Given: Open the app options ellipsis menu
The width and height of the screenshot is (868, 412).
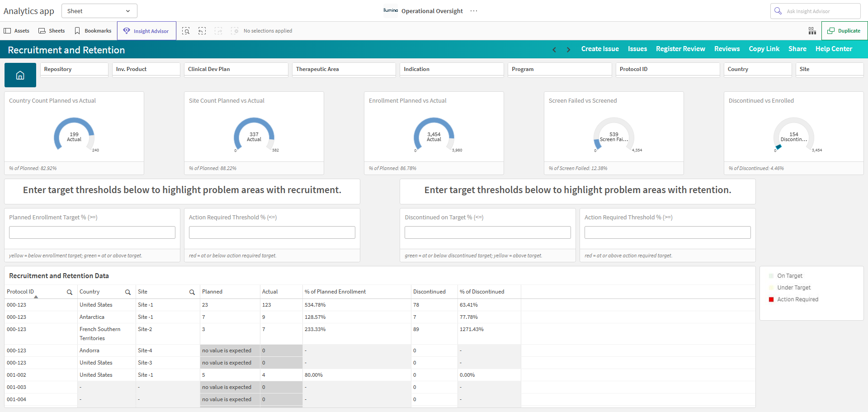Looking at the screenshot, I should click(x=474, y=11).
